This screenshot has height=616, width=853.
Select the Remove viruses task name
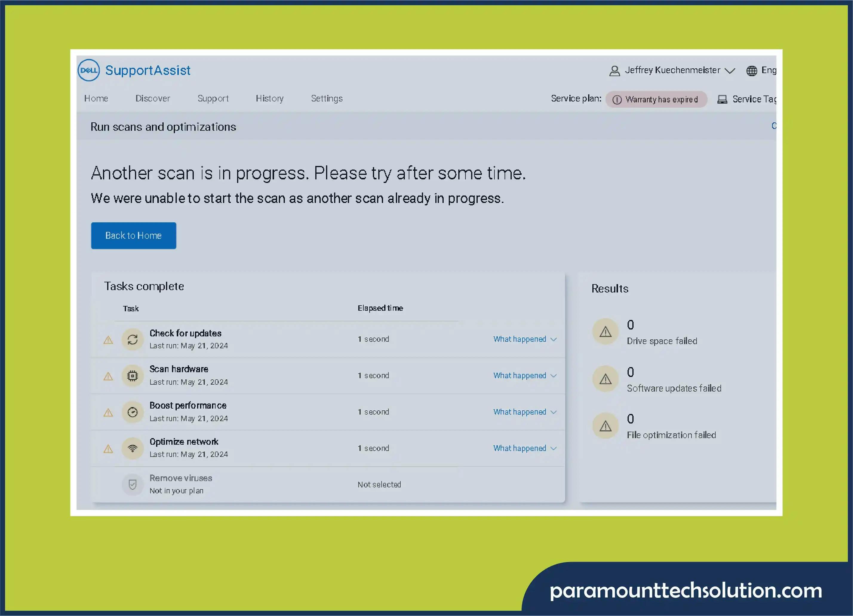181,478
